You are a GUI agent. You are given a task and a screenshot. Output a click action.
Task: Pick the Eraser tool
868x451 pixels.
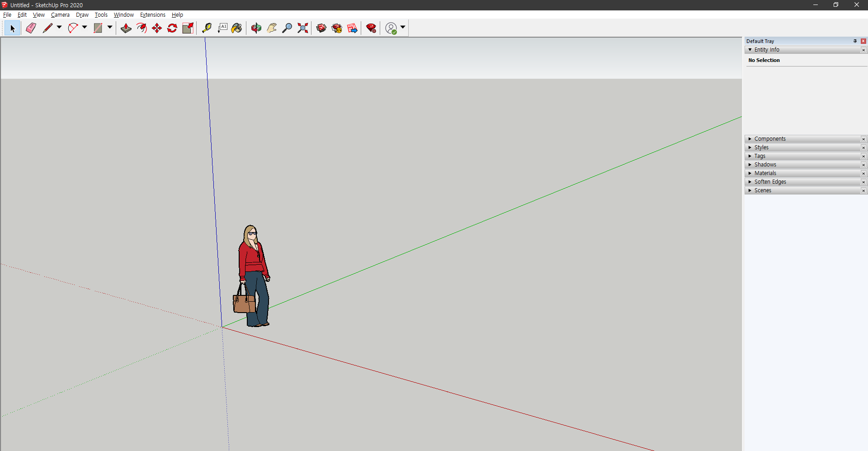click(x=31, y=28)
